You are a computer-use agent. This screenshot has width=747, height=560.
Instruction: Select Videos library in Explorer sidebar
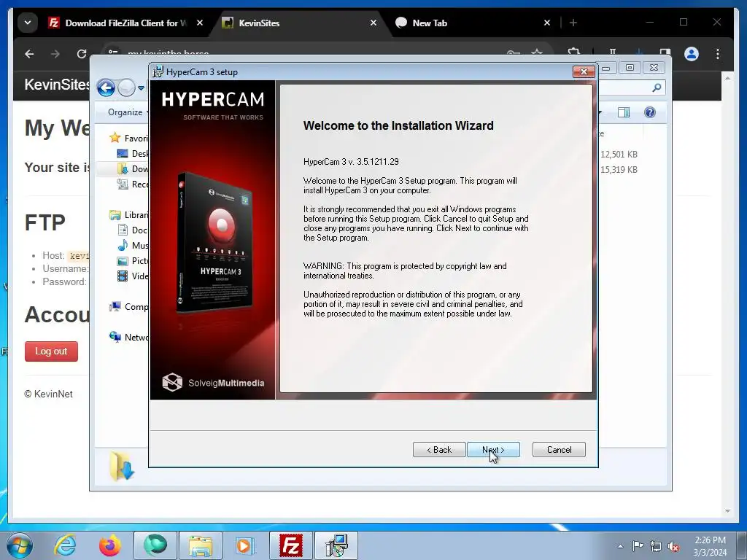pos(133,276)
